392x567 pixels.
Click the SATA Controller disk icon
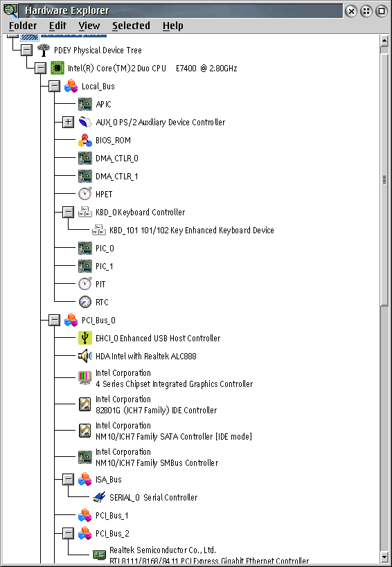[x=85, y=431]
